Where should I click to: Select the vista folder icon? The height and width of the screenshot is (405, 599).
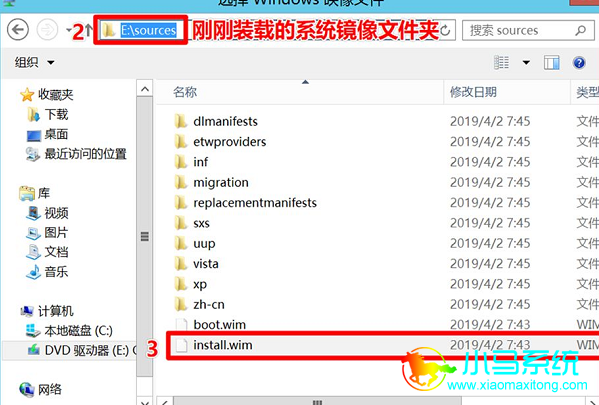[181, 264]
